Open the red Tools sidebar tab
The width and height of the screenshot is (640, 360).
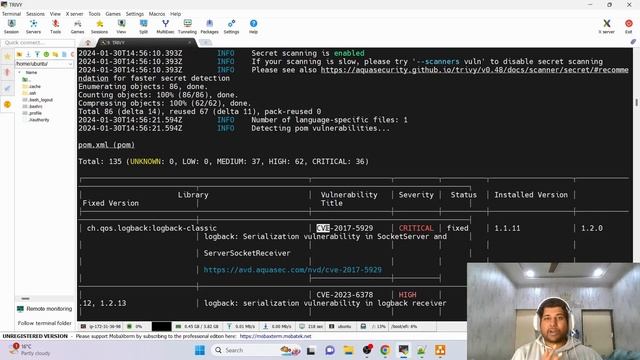coord(7,73)
